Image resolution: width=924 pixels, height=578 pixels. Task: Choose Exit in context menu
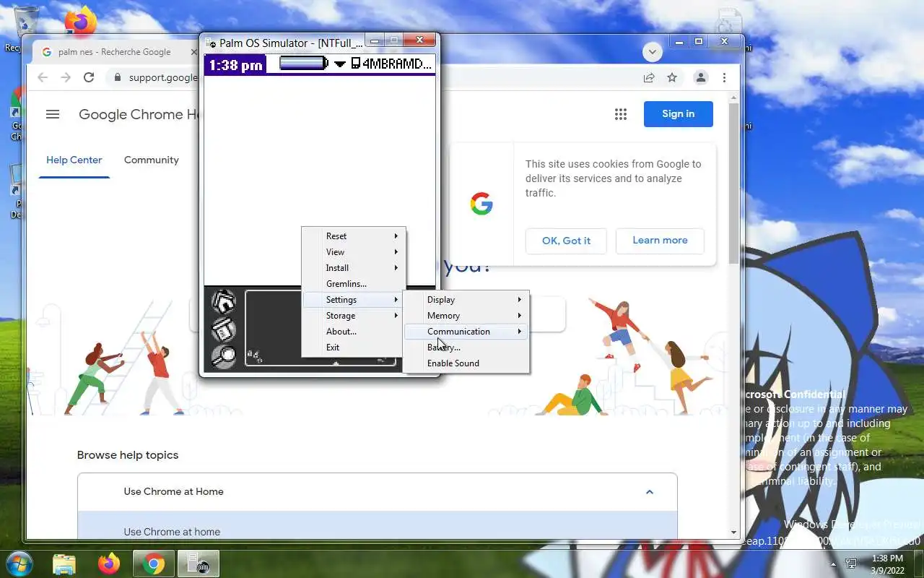click(x=354, y=348)
